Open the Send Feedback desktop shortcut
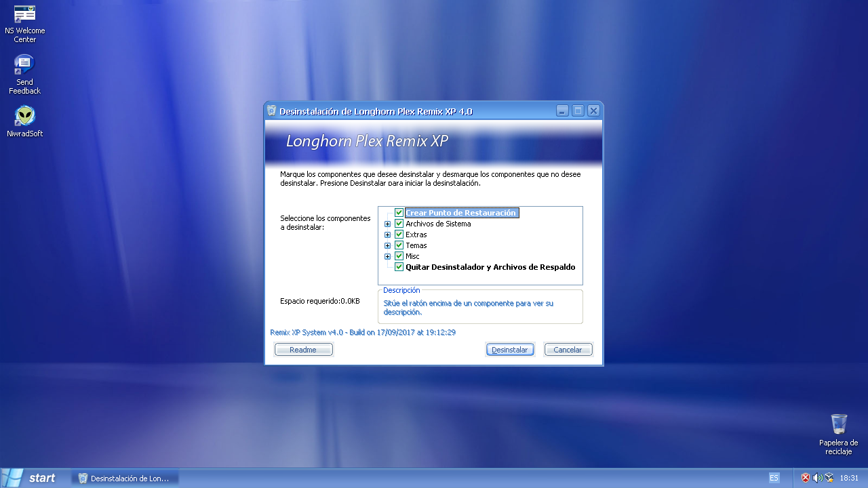This screenshot has width=868, height=488. 24,75
